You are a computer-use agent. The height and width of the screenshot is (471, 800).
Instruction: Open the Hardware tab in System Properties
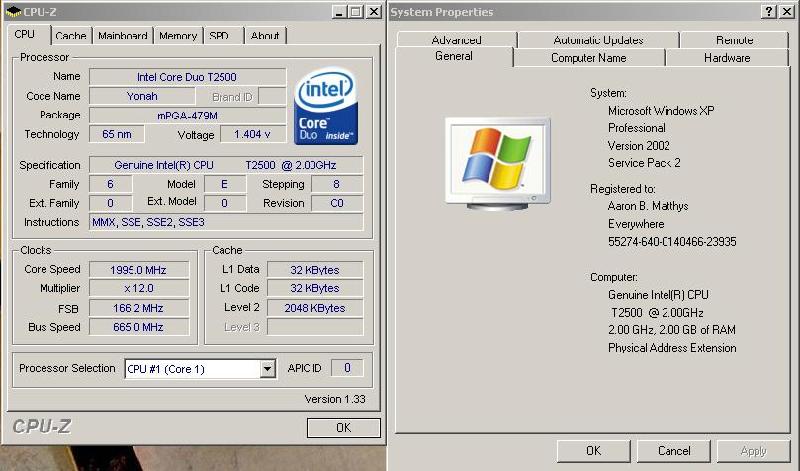[727, 58]
